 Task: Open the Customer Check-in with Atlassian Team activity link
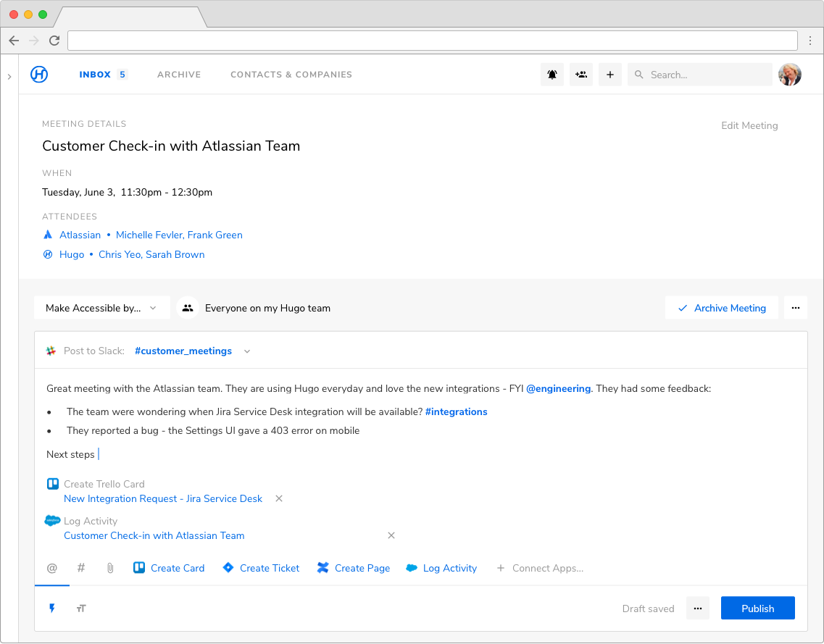(154, 535)
